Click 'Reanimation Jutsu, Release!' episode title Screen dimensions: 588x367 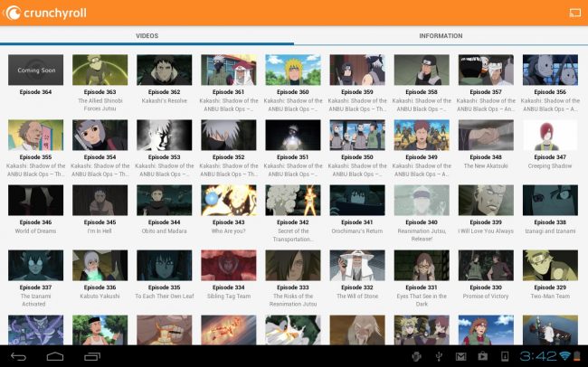[x=422, y=235]
